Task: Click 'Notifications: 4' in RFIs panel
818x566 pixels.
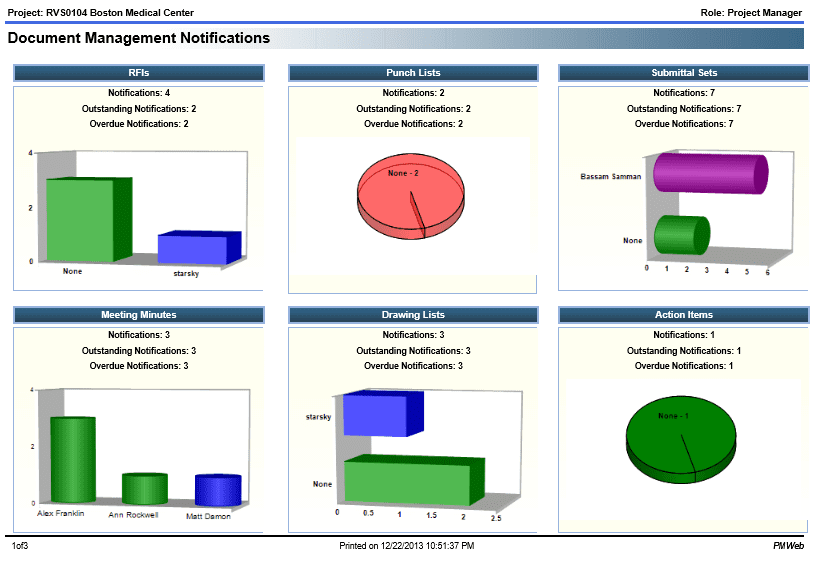Action: [139, 93]
